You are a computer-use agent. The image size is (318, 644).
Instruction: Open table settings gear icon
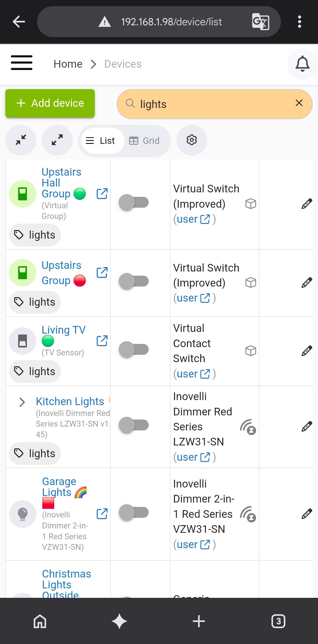click(x=192, y=140)
